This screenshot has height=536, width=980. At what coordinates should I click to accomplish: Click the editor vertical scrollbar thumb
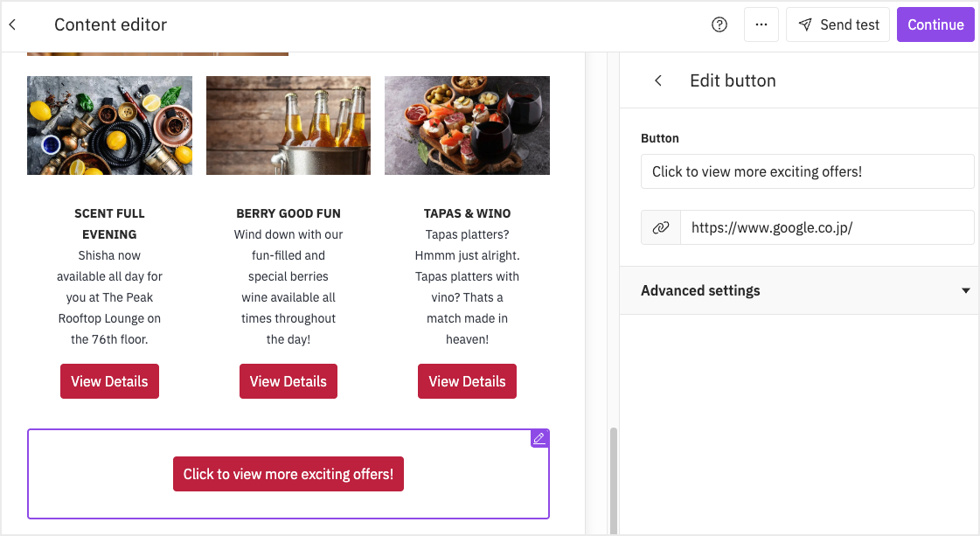tap(613, 480)
